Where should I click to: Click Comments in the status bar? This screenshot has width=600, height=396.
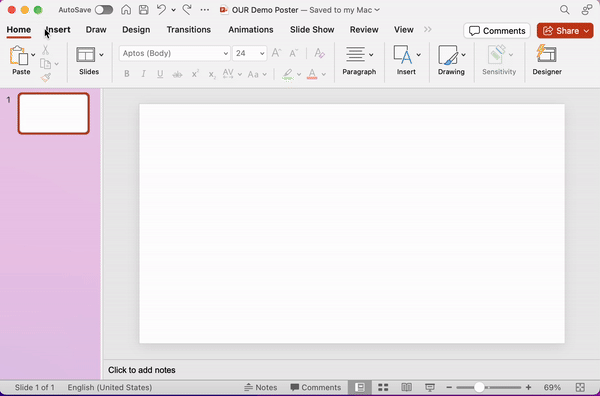[316, 388]
